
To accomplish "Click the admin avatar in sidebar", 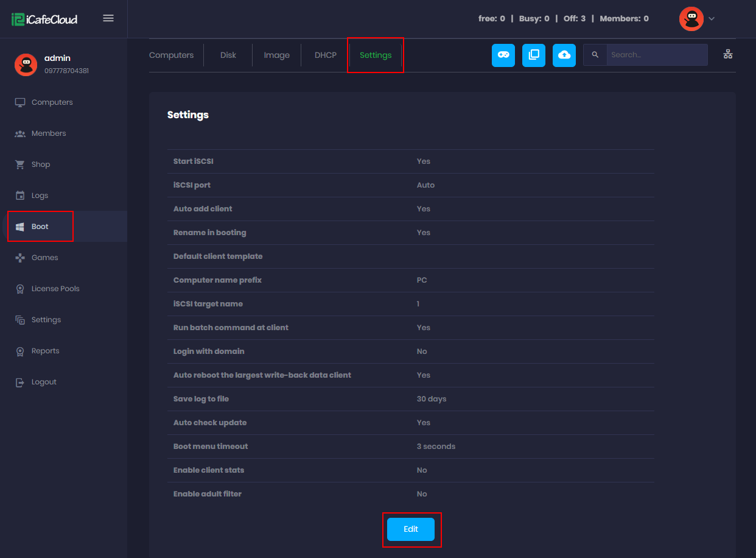I will 26,65.
